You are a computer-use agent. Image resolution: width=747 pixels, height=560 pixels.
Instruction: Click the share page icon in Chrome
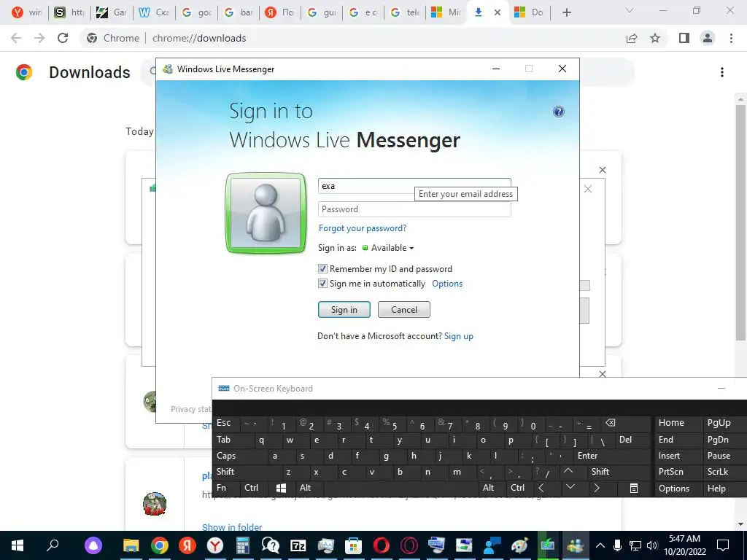click(x=632, y=38)
